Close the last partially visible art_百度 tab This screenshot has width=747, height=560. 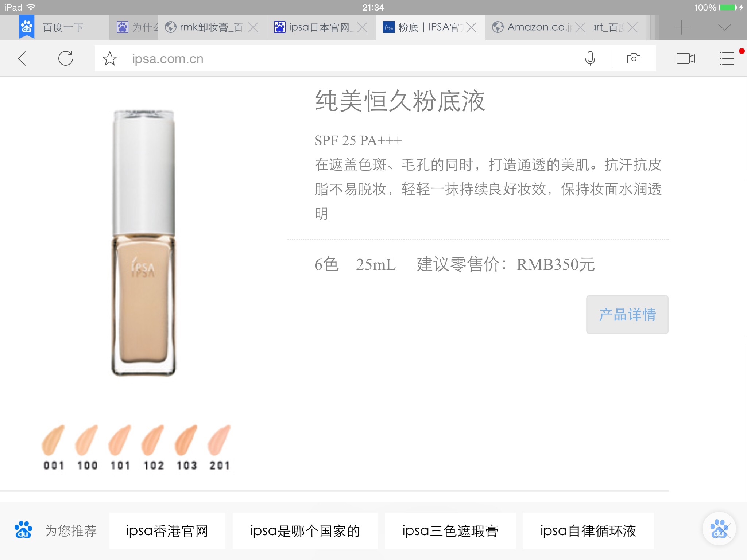[632, 27]
